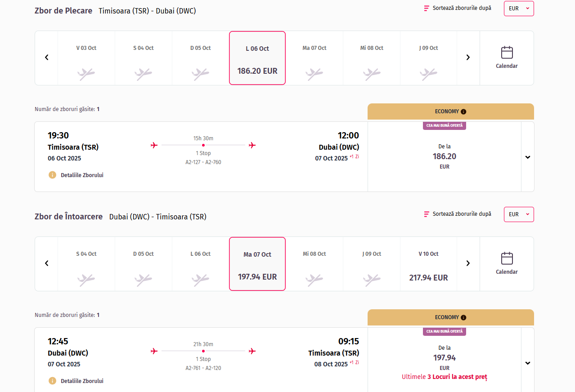Screen dimensions: 575x392
Task: Open return currency EUR dropdown
Action: coord(519,214)
